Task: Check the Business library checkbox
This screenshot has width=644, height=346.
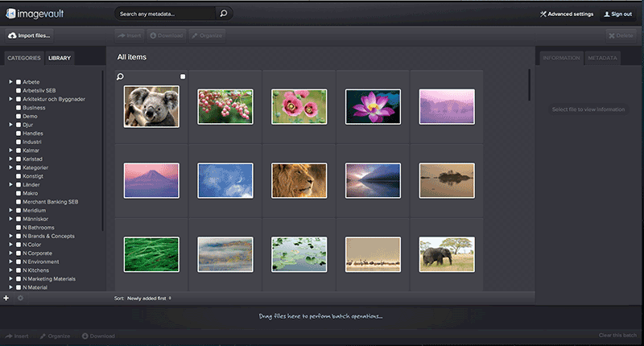Action: 18,108
